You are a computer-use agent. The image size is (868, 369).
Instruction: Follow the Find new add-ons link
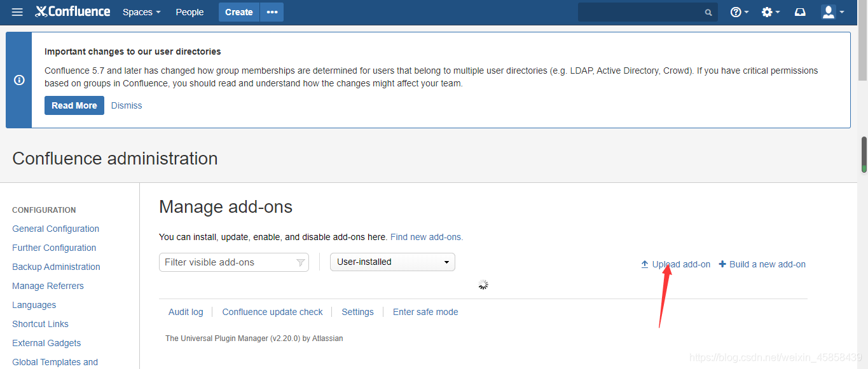pos(427,237)
